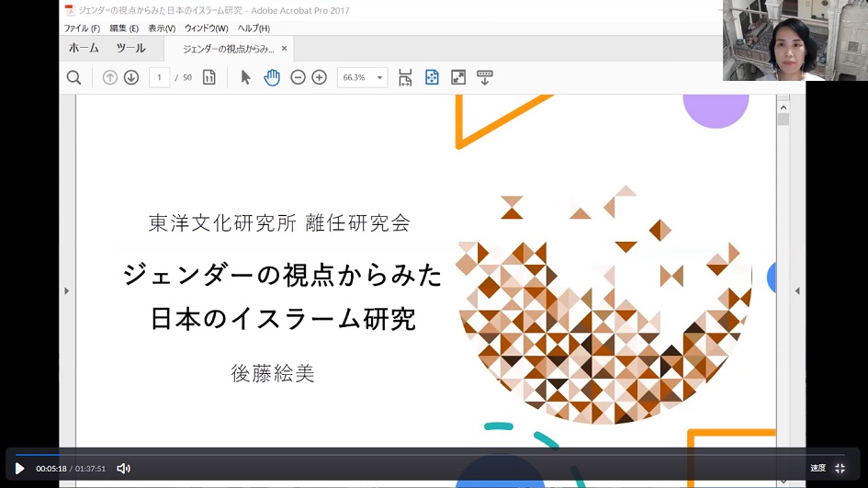Open the ヘルプ(H) menu
The image size is (868, 488).
coord(254,28)
